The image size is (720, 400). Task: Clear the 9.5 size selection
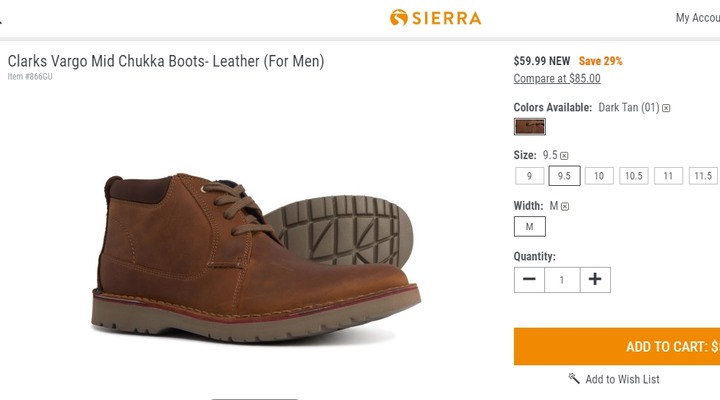564,156
